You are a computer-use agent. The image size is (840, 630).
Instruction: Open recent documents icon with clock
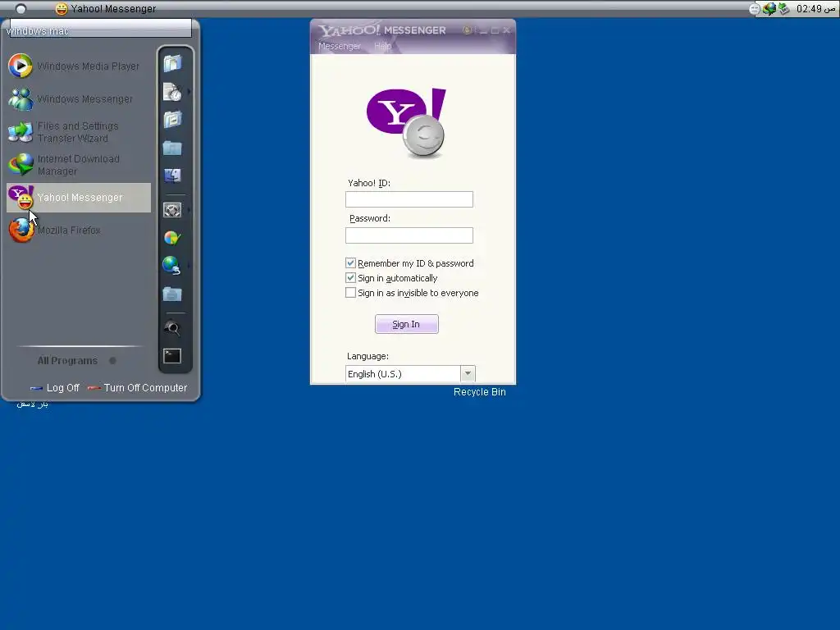pyautogui.click(x=172, y=92)
